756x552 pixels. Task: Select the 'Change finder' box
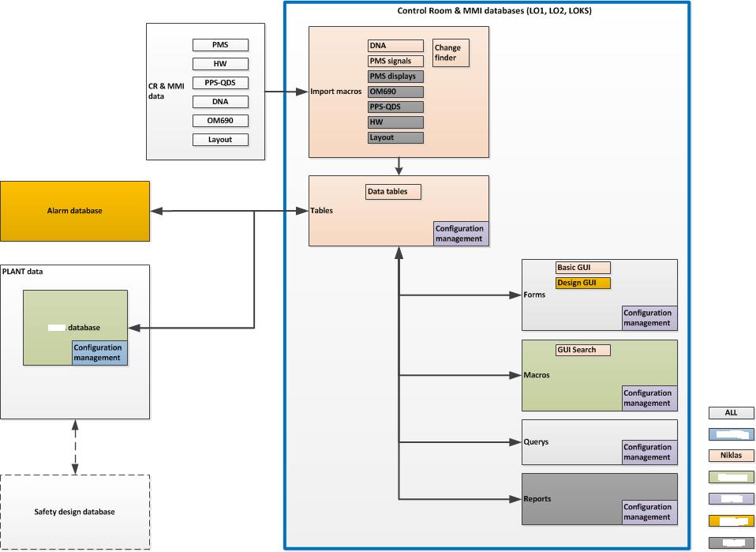(451, 53)
